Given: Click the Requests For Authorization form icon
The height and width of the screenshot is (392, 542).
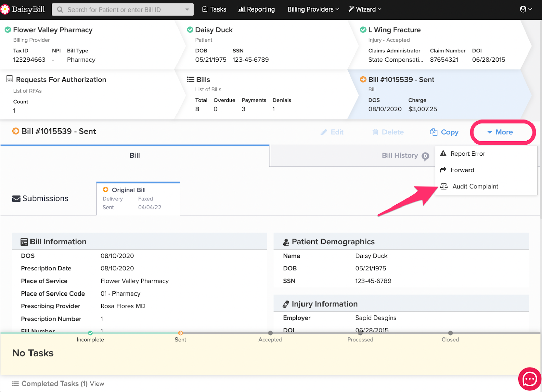Looking at the screenshot, I should (9, 79).
